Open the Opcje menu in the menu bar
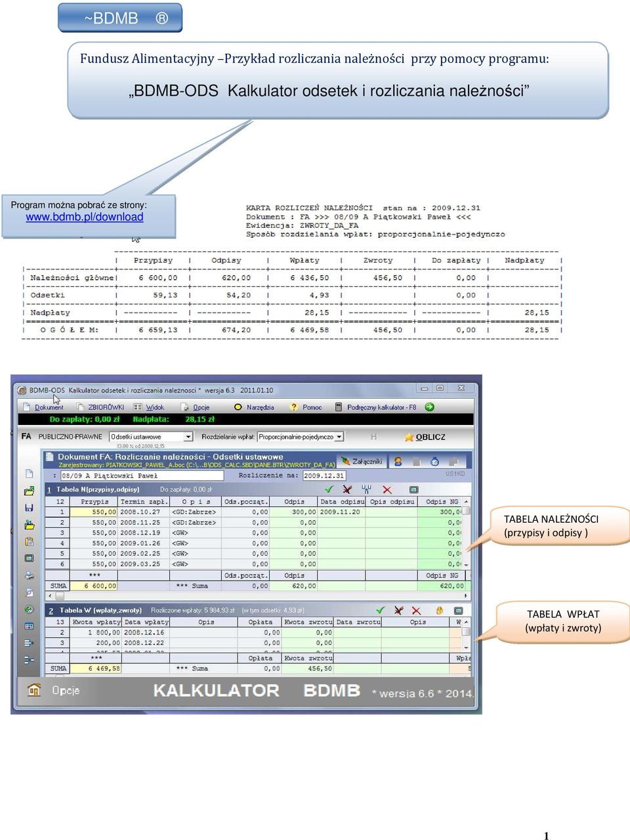 pos(201,407)
